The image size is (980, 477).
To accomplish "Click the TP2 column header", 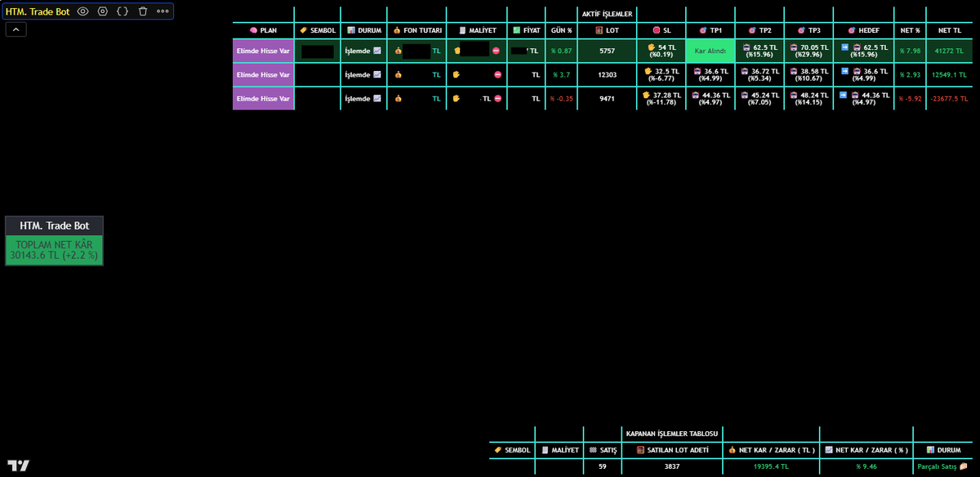I will [x=759, y=30].
